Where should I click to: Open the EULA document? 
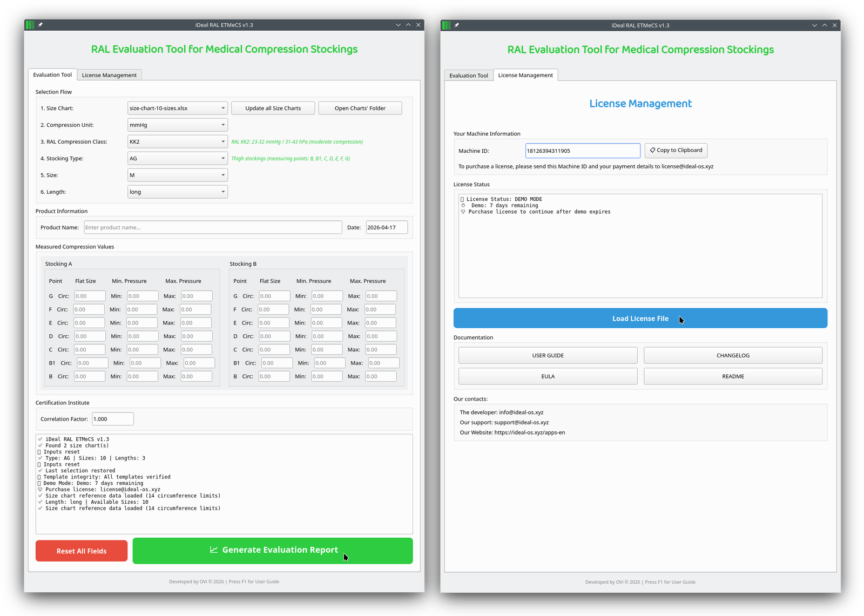pyautogui.click(x=548, y=376)
